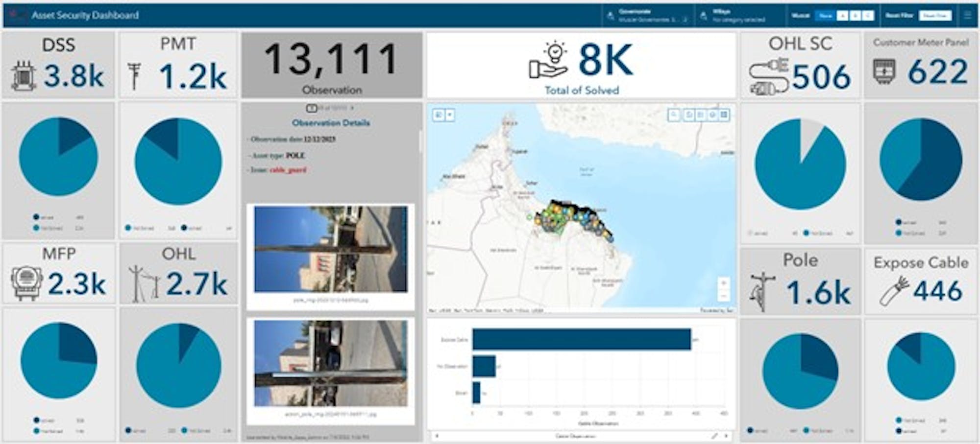The width and height of the screenshot is (980, 444).
Task: Go to previous cable chart page arrow
Action: click(x=437, y=436)
